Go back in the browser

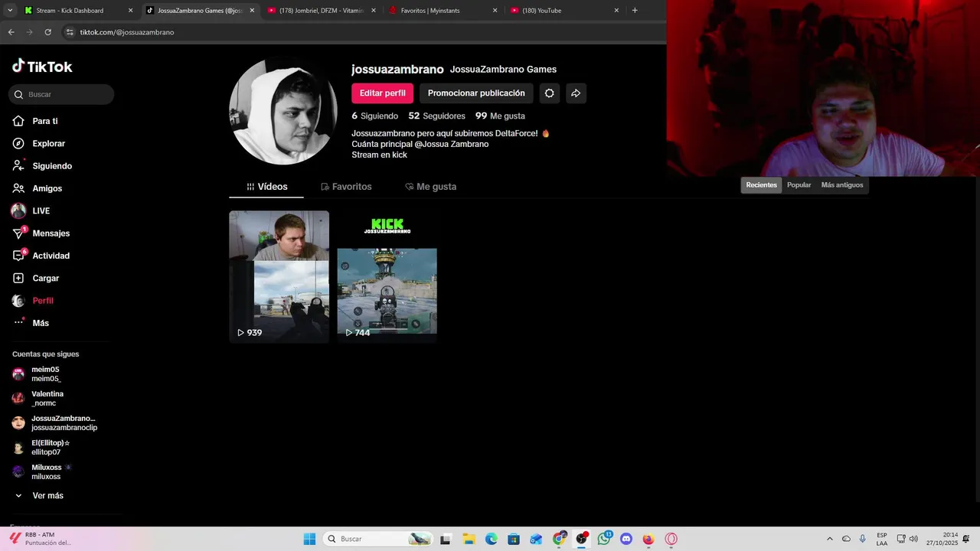[x=11, y=32]
